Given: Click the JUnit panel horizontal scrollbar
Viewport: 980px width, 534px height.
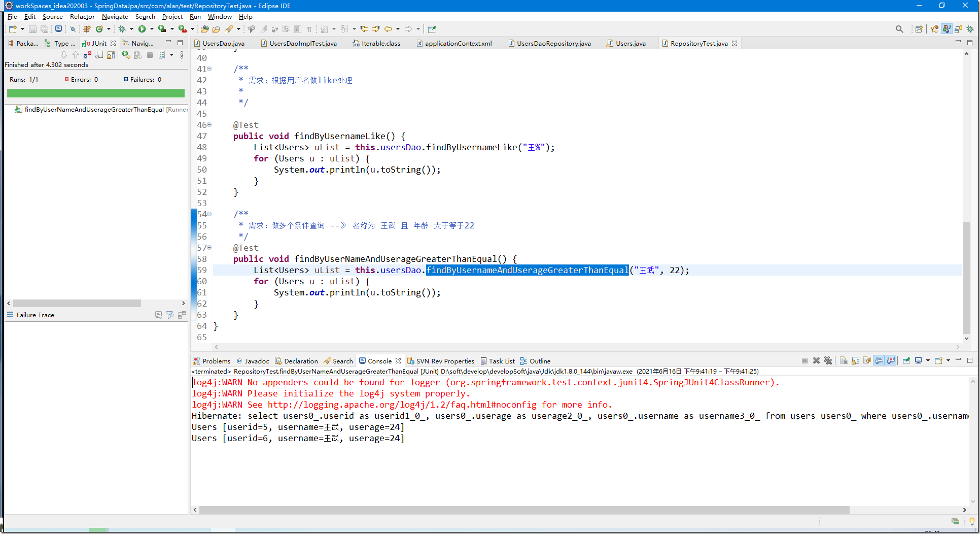Looking at the screenshot, I should (x=77, y=303).
